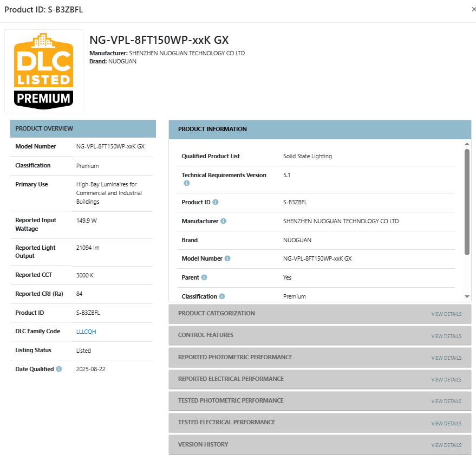
Task: Click the Product Information scrollbar thumb
Action: pos(467,202)
